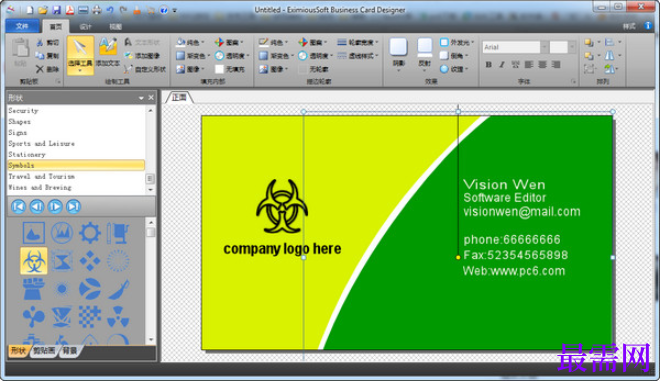The width and height of the screenshot is (669, 389).
Task: Select the company logo here text
Action: coord(282,249)
